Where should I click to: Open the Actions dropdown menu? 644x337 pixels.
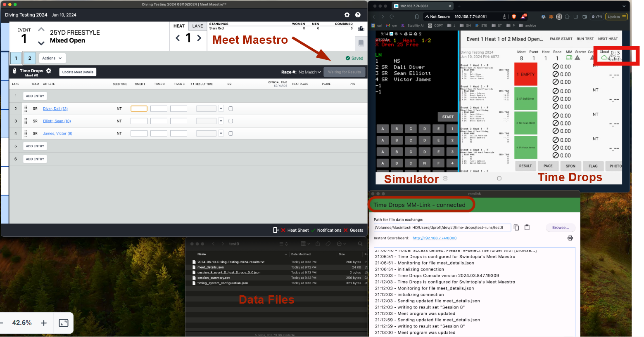(52, 58)
